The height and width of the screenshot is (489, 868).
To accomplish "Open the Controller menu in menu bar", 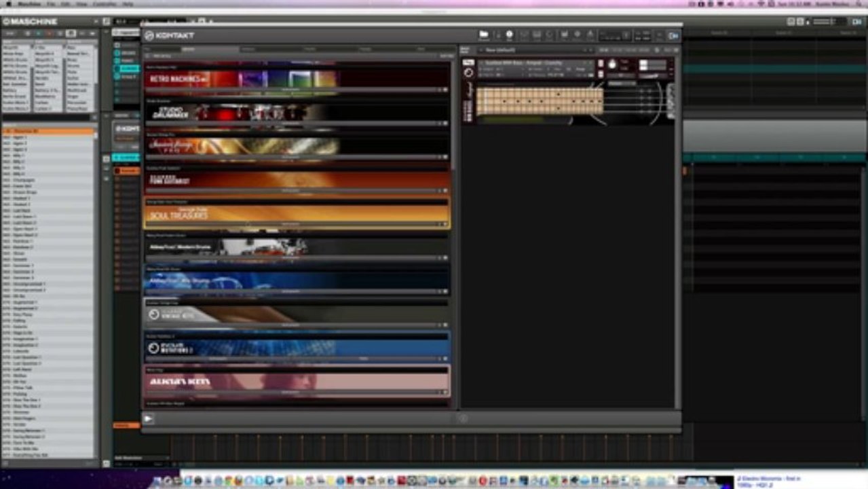I will [105, 4].
